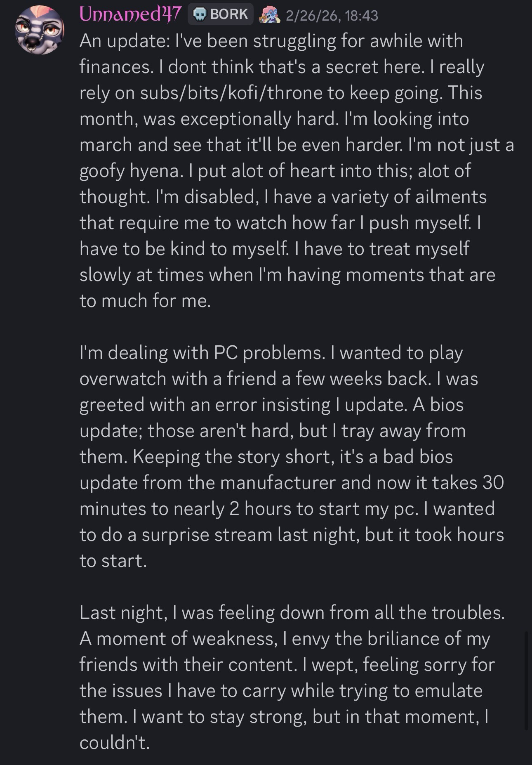
Task: Click the paragraph starting 'Last night'
Action: [289, 677]
